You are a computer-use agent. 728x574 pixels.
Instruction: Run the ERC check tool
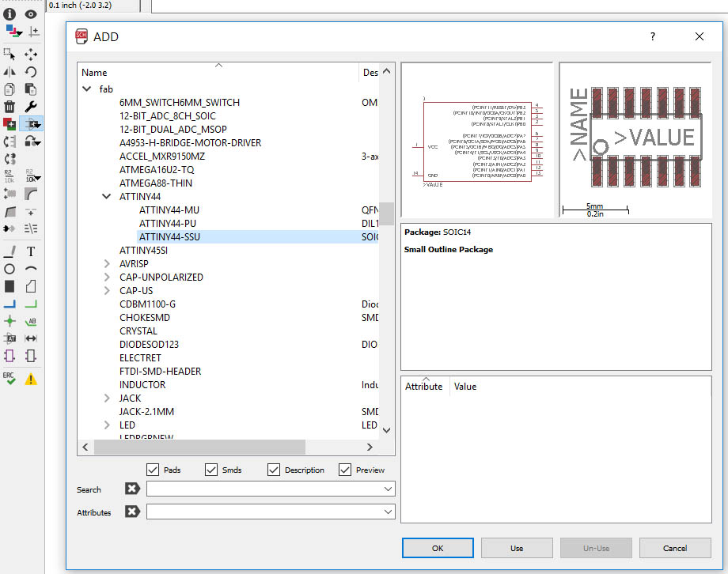pyautogui.click(x=9, y=379)
